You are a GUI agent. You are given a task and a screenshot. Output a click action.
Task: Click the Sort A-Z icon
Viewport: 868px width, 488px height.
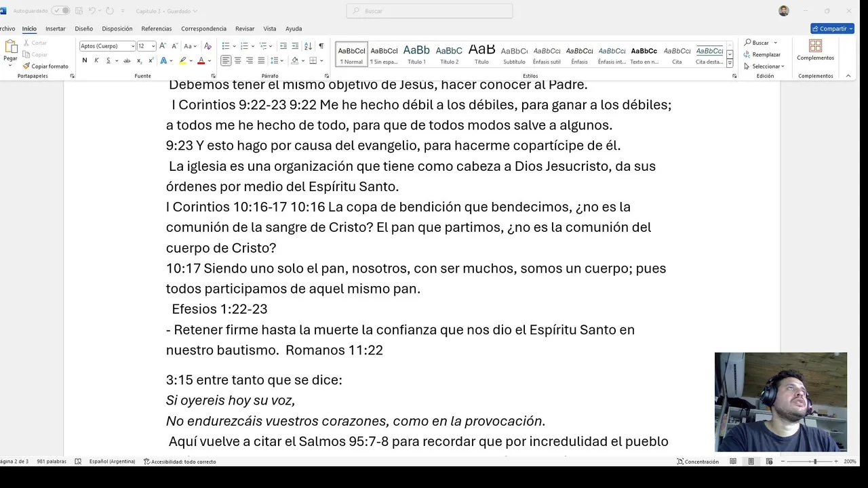(x=309, y=46)
